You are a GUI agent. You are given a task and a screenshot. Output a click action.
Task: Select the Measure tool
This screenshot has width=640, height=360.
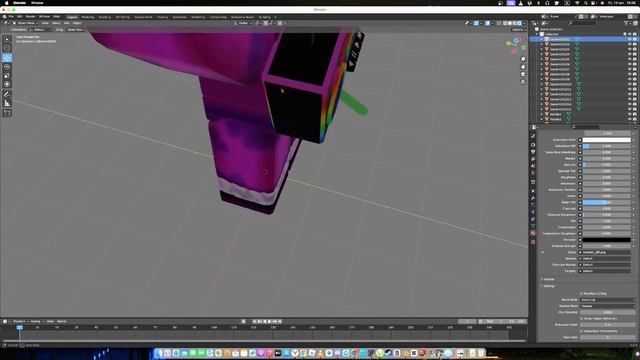[7, 103]
